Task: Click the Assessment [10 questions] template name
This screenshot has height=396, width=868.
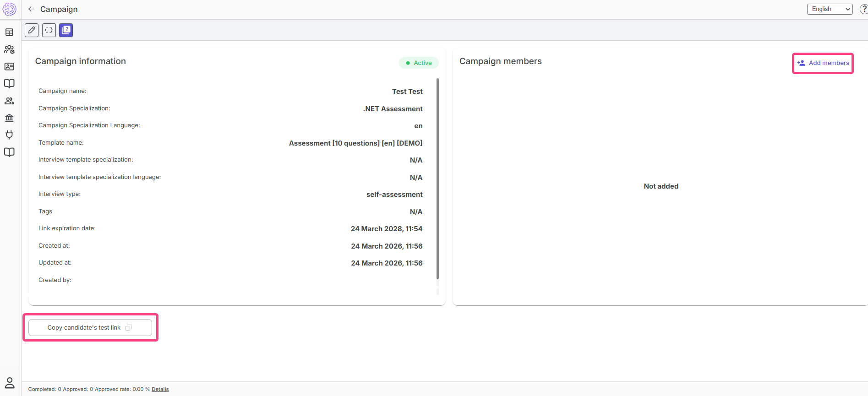Action: click(355, 143)
